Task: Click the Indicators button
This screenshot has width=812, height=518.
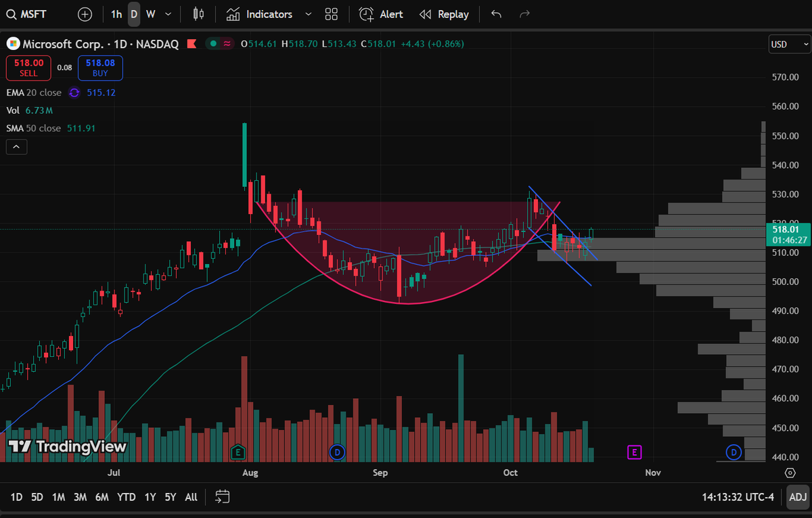Action: (x=260, y=14)
